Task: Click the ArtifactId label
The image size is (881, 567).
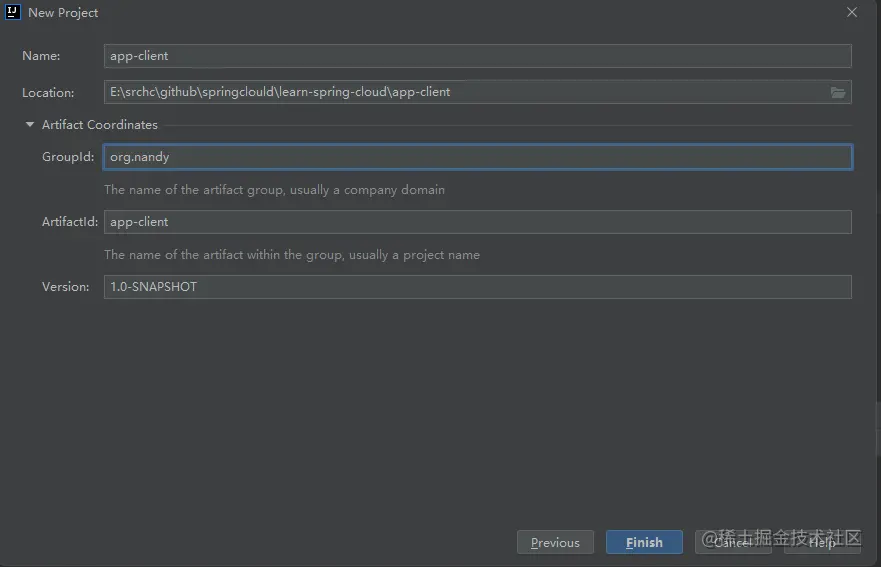Action: [70, 222]
